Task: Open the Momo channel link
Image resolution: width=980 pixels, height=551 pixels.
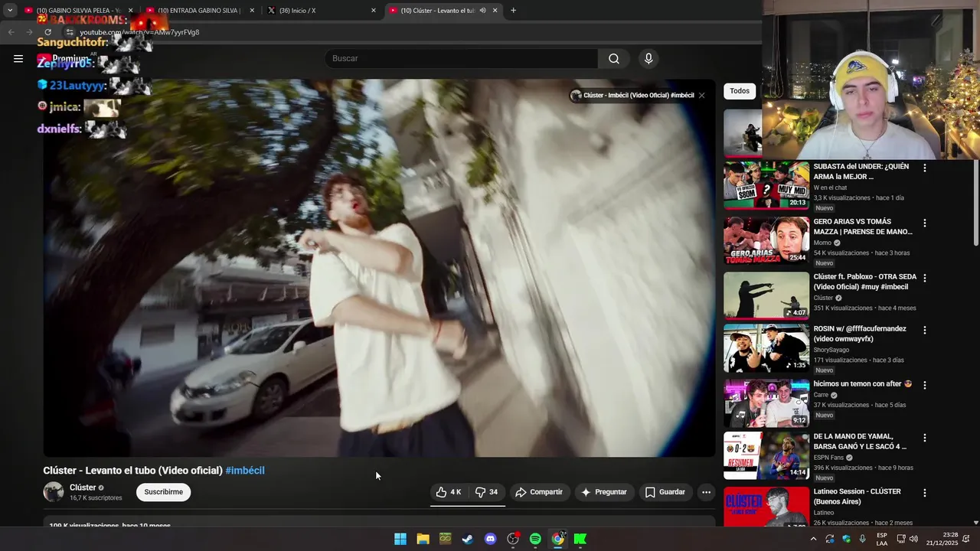Action: click(822, 243)
